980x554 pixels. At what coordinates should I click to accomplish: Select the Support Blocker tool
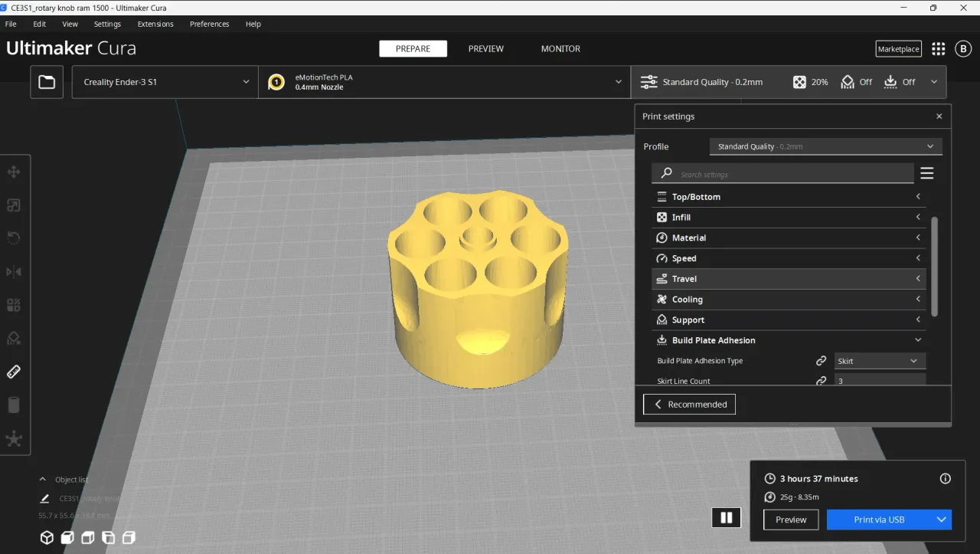tap(14, 338)
